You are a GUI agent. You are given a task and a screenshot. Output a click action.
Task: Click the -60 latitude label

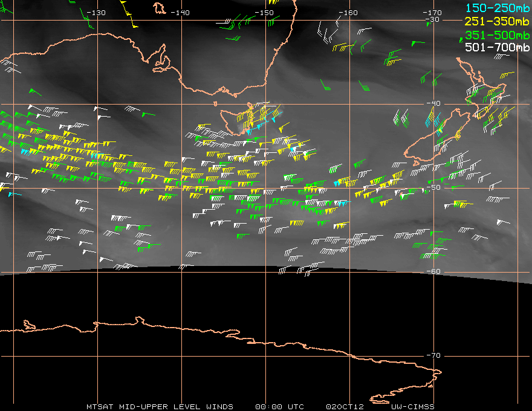tap(433, 271)
